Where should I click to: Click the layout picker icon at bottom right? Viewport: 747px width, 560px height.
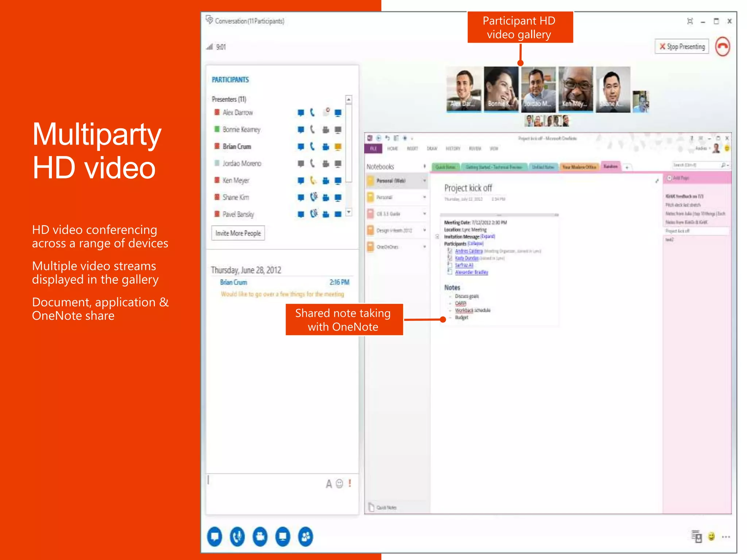[x=697, y=537]
